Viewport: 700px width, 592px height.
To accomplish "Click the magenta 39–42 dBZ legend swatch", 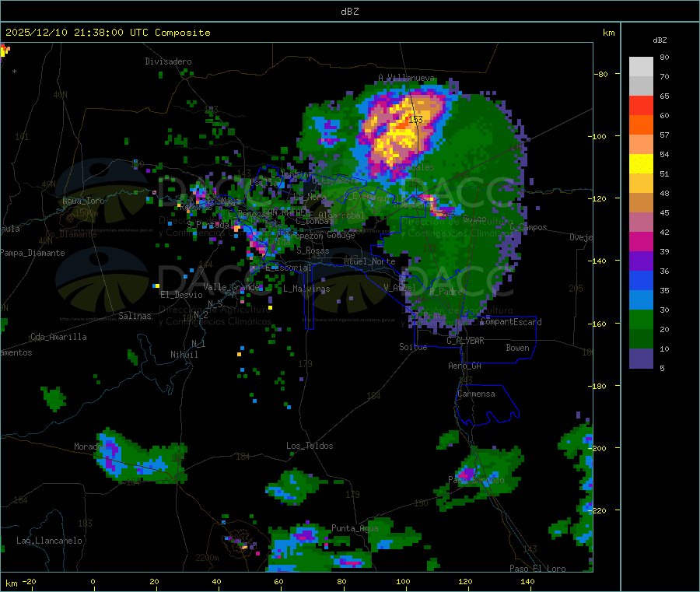I will point(641,241).
